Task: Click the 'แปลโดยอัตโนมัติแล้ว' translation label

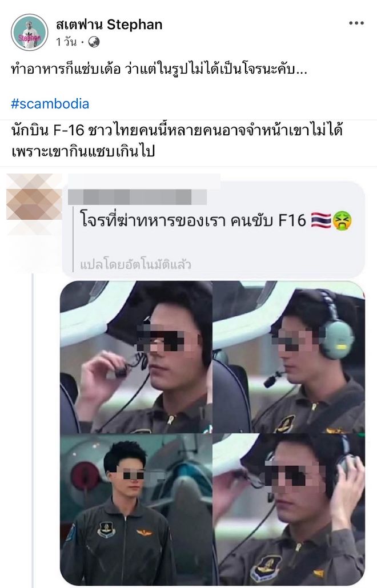Action: [x=135, y=264]
